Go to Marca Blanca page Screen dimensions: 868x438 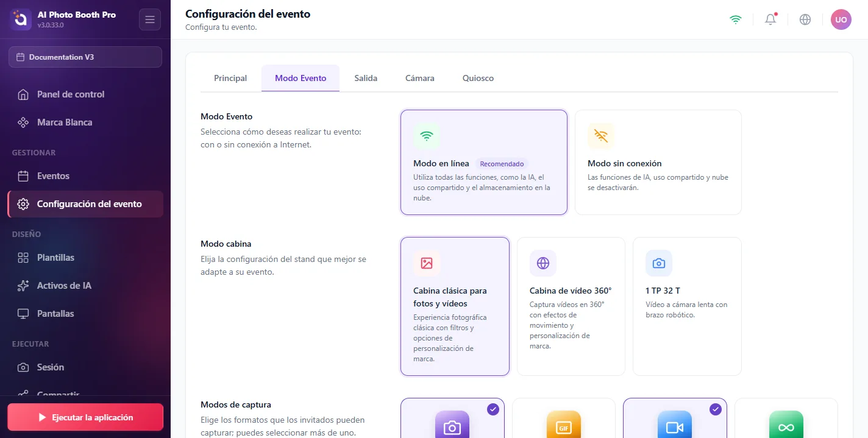coord(85,122)
